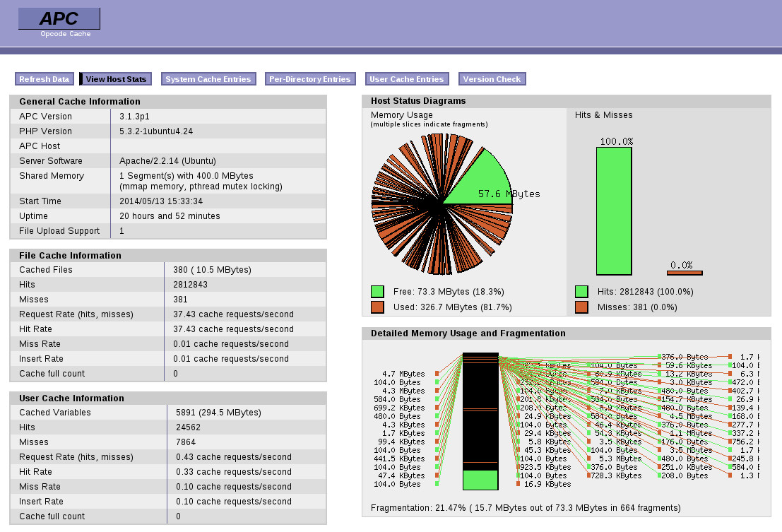Click the 441.5 KBytes fragment label

point(400,459)
